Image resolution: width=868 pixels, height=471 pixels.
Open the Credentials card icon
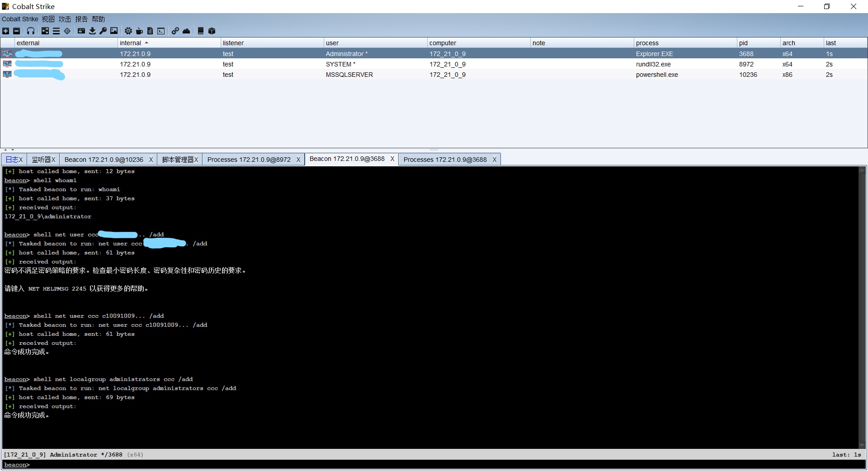[81, 31]
